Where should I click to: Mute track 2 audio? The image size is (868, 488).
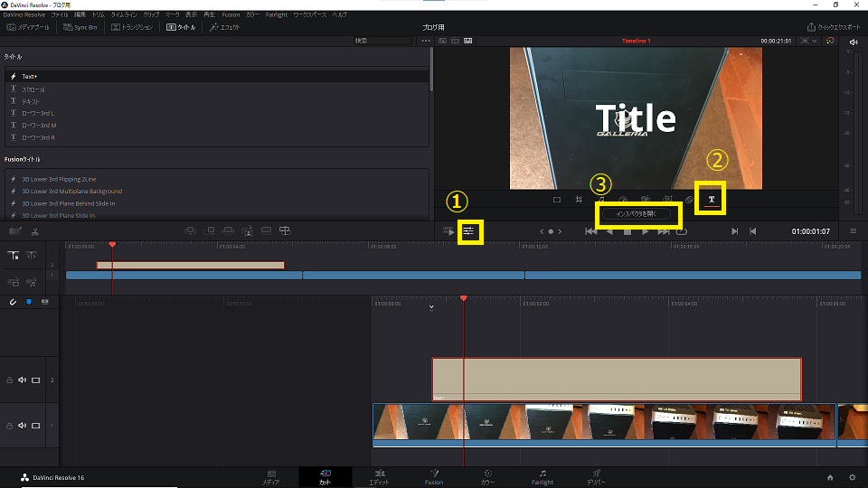[x=22, y=380]
